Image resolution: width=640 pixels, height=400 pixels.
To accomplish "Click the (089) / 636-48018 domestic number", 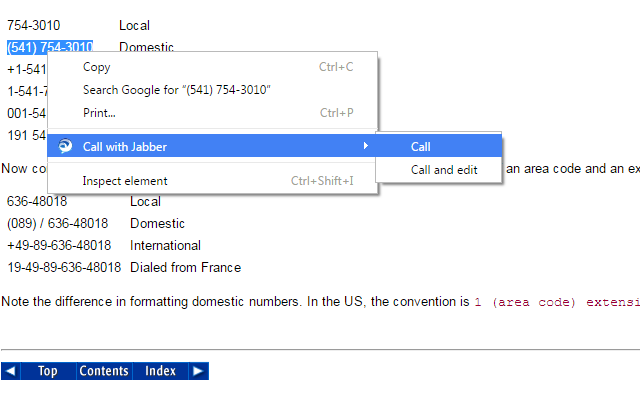I will pos(57,223).
